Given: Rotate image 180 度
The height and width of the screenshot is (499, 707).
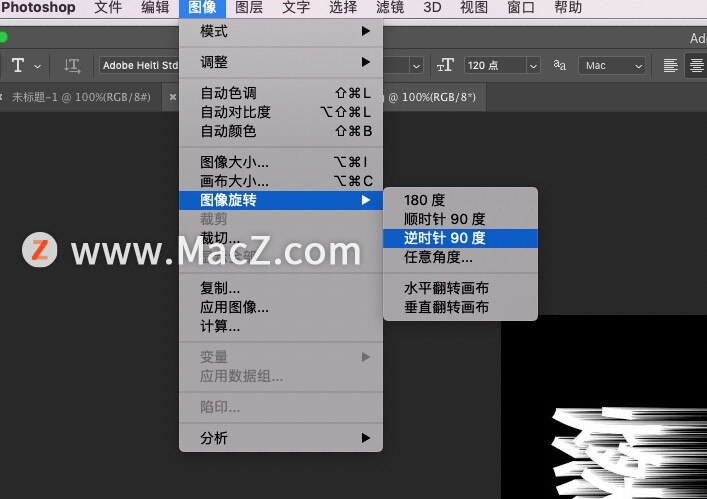Looking at the screenshot, I should pyautogui.click(x=460, y=200).
